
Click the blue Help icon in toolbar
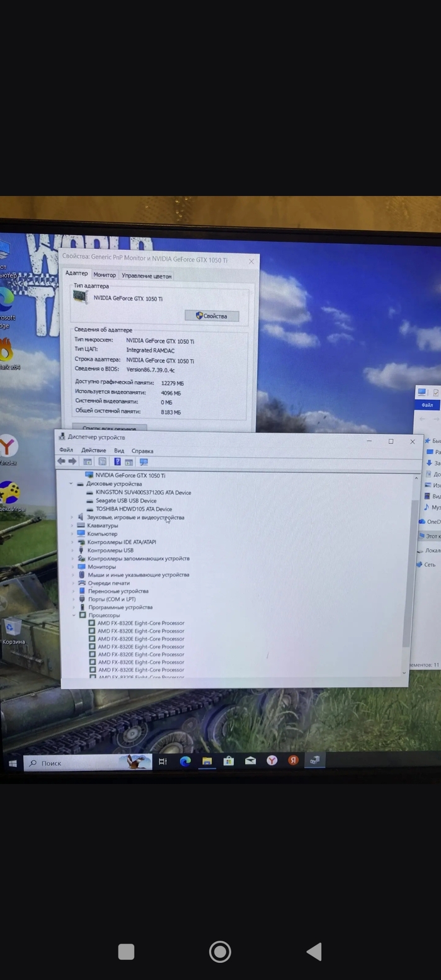point(117,462)
